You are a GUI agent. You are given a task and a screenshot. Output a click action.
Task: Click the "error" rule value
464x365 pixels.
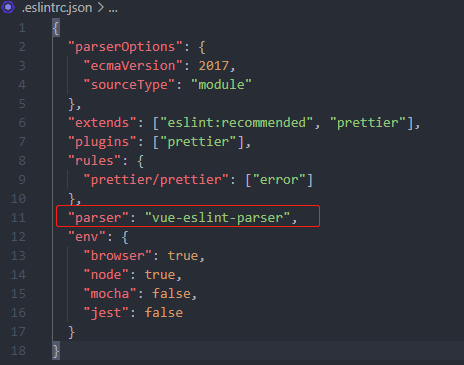pos(279,180)
